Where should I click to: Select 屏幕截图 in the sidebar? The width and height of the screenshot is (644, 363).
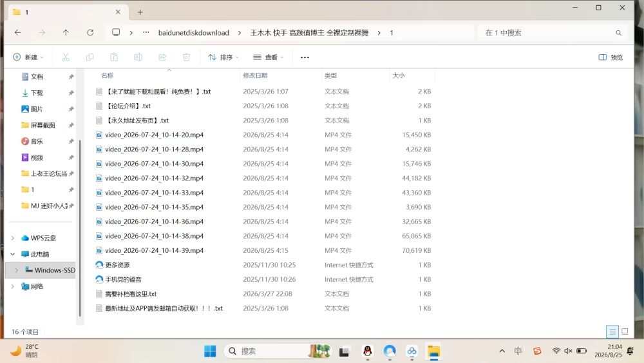[41, 125]
